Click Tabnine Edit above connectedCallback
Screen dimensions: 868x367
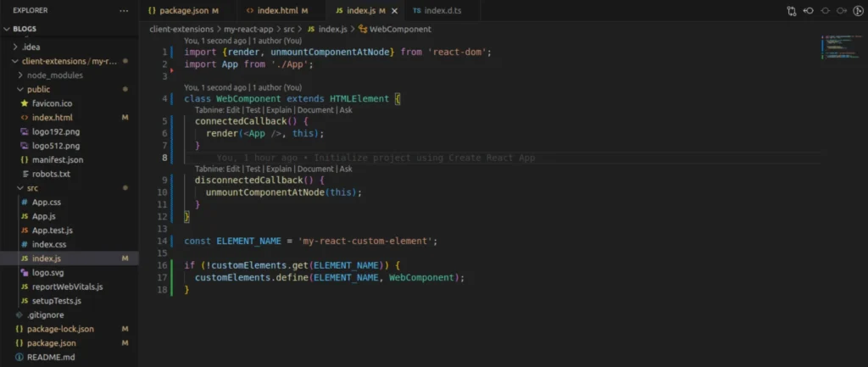(233, 109)
